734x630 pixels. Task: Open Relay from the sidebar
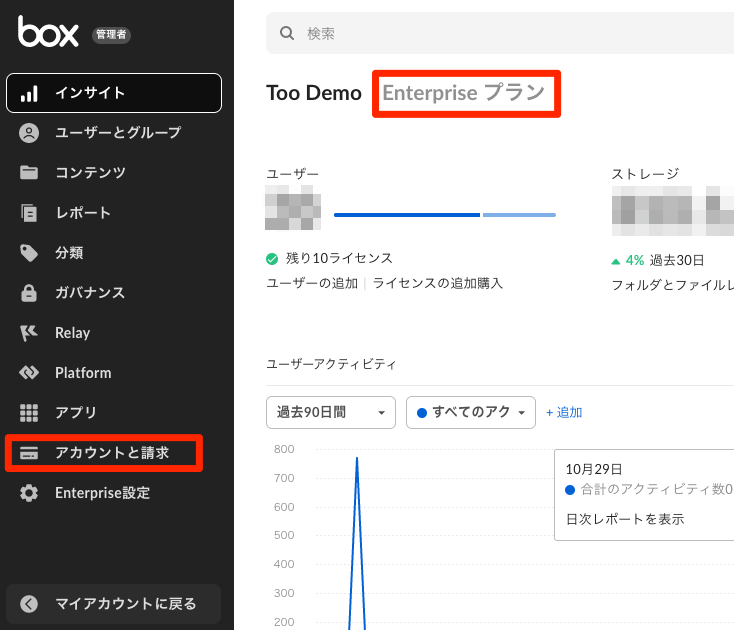(x=114, y=333)
